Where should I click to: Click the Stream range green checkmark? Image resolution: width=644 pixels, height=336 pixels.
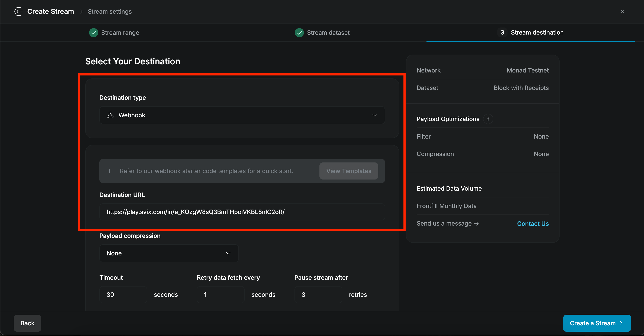[93, 32]
